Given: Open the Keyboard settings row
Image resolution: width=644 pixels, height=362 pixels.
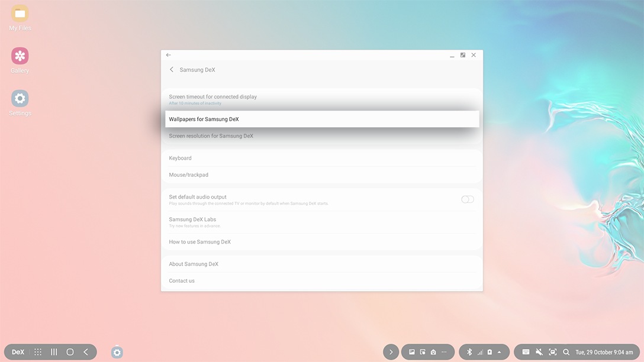Looking at the screenshot, I should click(x=322, y=158).
